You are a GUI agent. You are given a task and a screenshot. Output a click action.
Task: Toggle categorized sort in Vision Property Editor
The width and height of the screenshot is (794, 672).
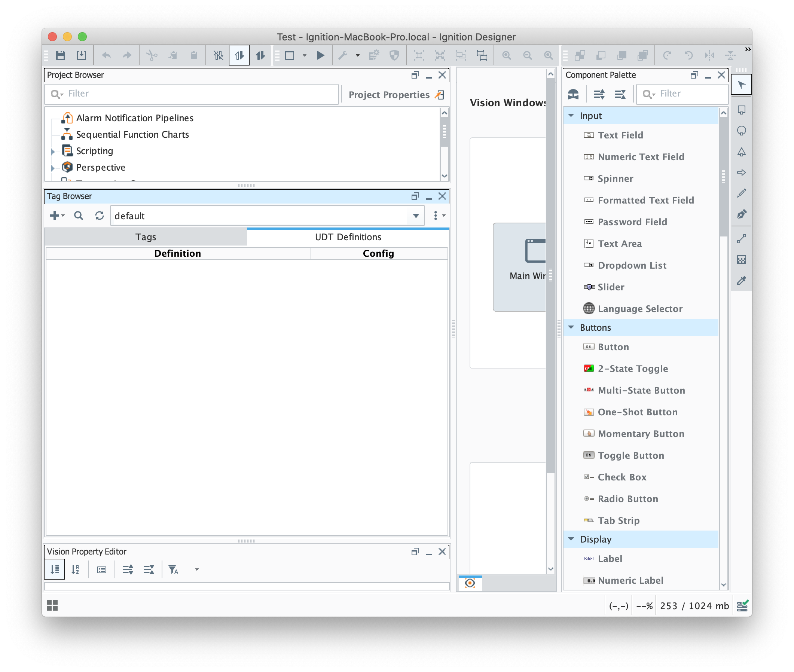click(55, 569)
